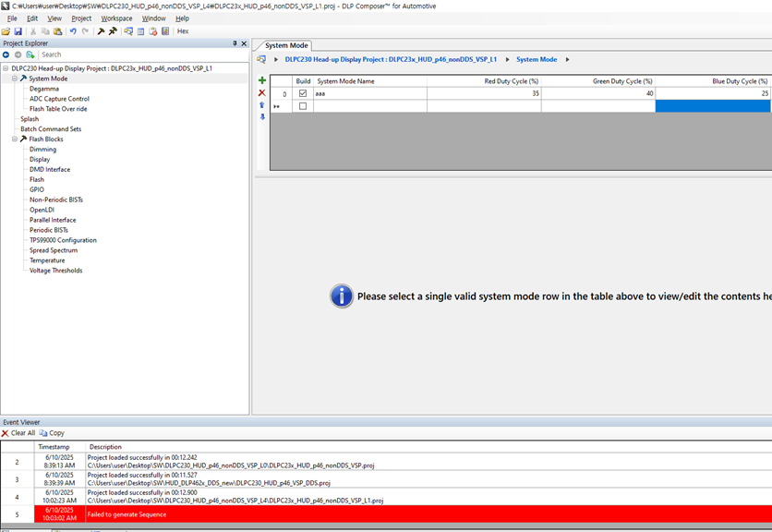Select the System Mode document tab
Image resolution: width=772 pixels, height=532 pixels.
pyautogui.click(x=286, y=45)
